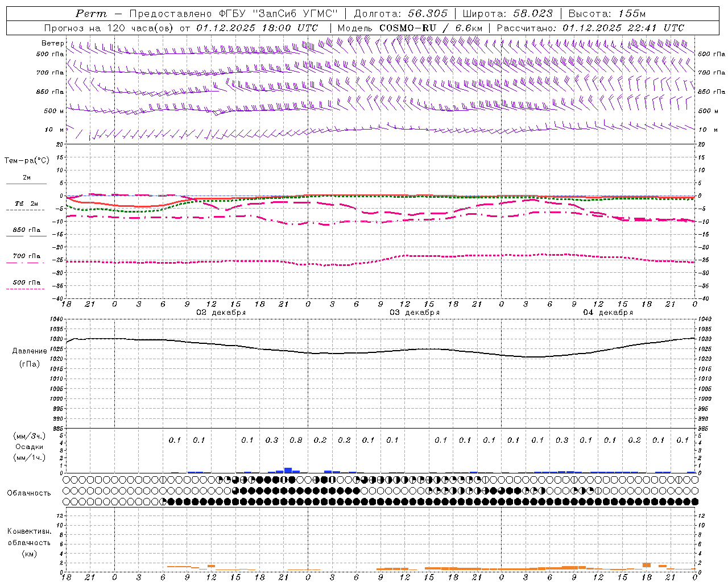
Task: Click the '03 декабря' date label
Action: point(414,313)
